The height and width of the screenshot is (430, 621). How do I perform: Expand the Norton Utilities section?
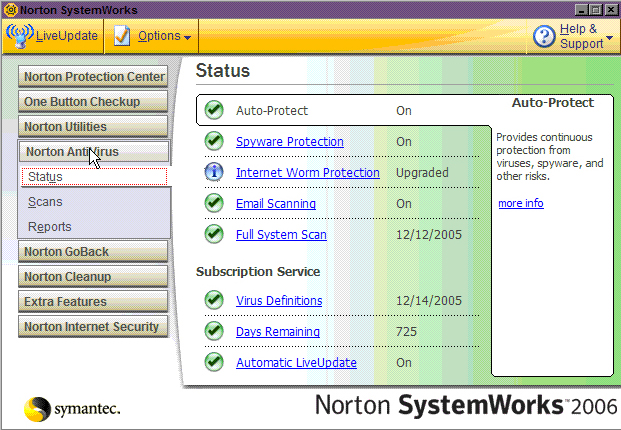click(x=93, y=126)
